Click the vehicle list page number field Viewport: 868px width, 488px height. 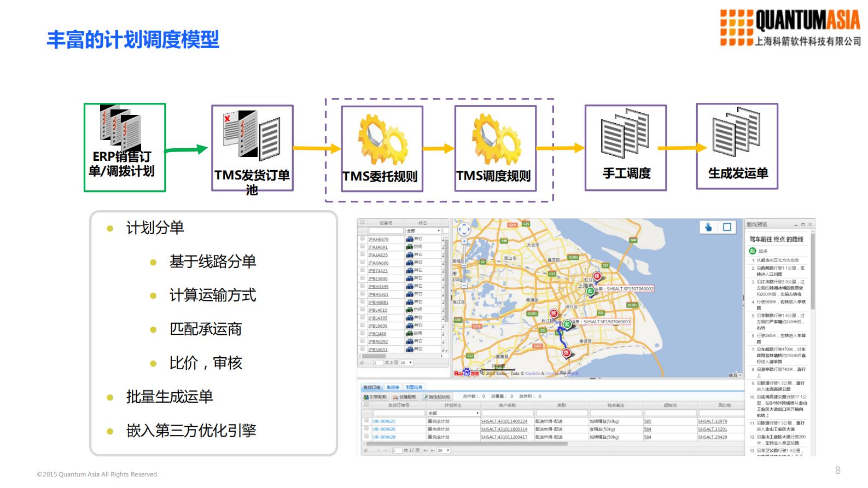pyautogui.click(x=378, y=363)
